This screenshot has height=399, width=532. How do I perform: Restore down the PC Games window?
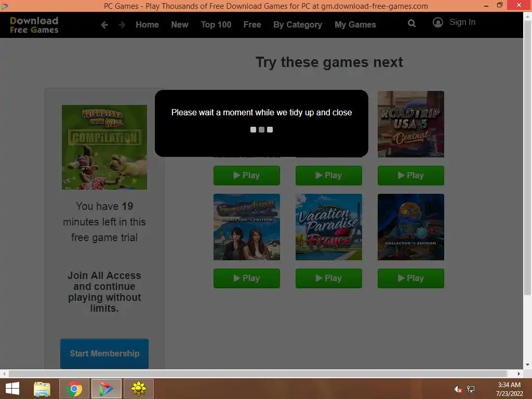499,5
